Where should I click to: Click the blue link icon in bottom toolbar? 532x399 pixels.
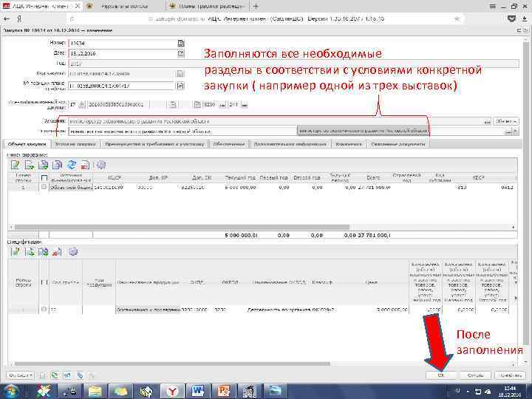66,375
